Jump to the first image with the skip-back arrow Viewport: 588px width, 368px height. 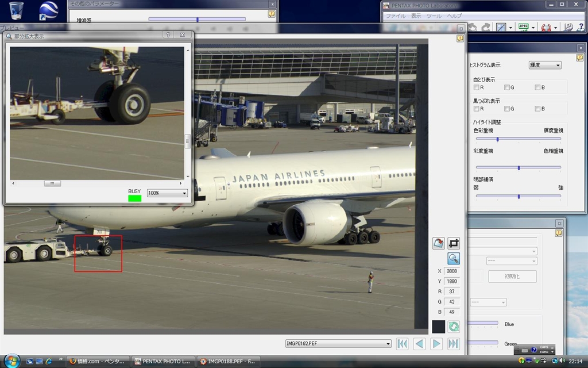[x=402, y=344]
